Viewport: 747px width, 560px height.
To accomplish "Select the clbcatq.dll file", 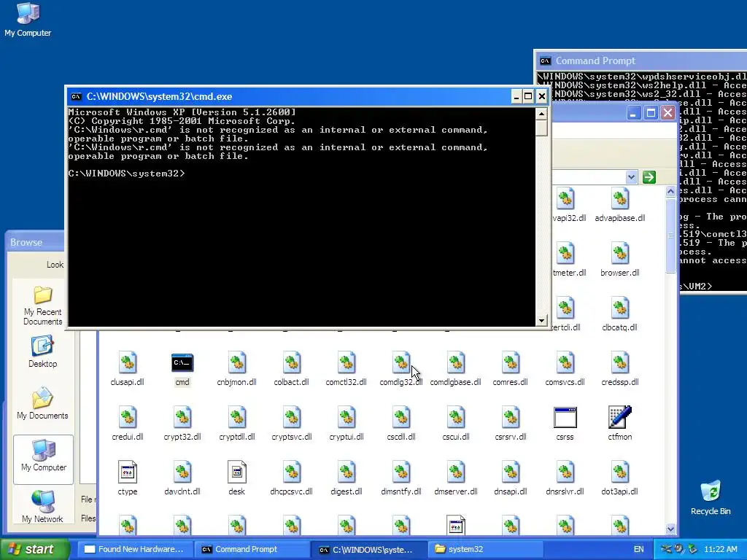I will [x=620, y=315].
